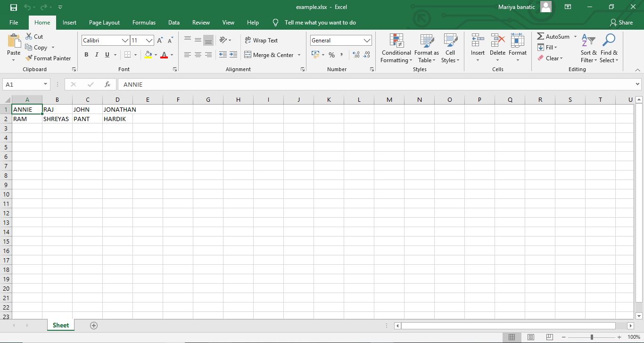Select cell D1 containing JONATHAN
Viewport: 644px width, 343px height.
point(117,109)
